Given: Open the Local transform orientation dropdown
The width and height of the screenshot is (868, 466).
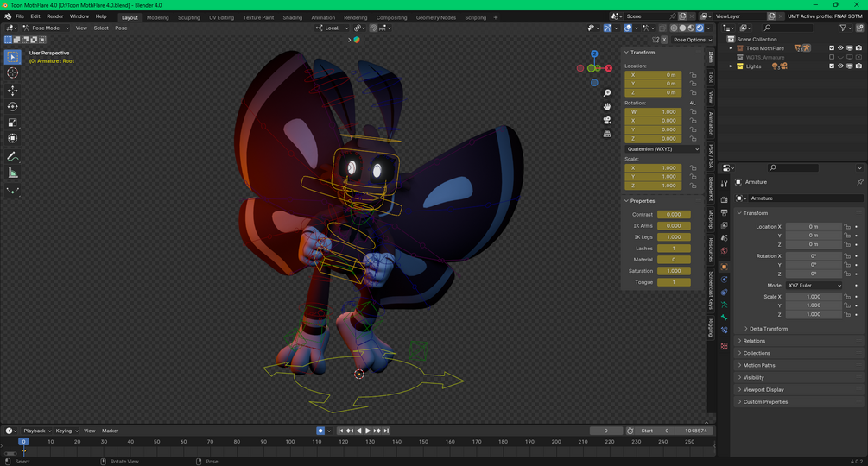Looking at the screenshot, I should tap(333, 28).
